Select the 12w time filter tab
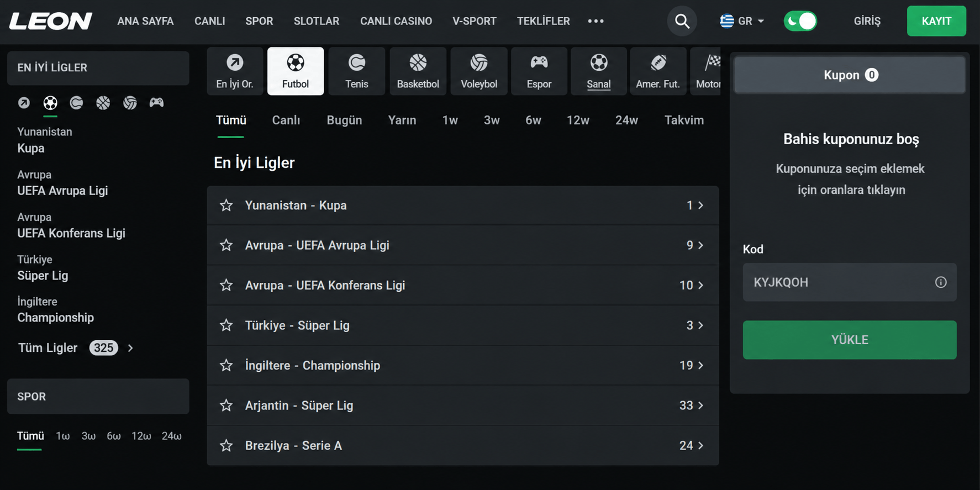The image size is (980, 490). click(x=578, y=120)
